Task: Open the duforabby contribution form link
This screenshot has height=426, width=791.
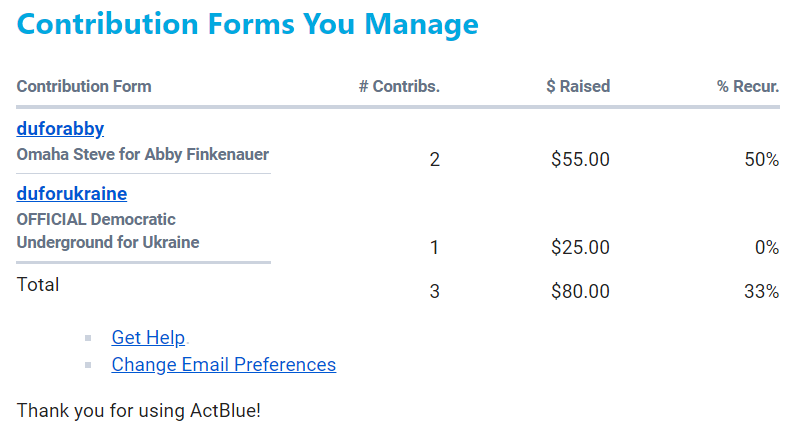Action: coord(60,129)
